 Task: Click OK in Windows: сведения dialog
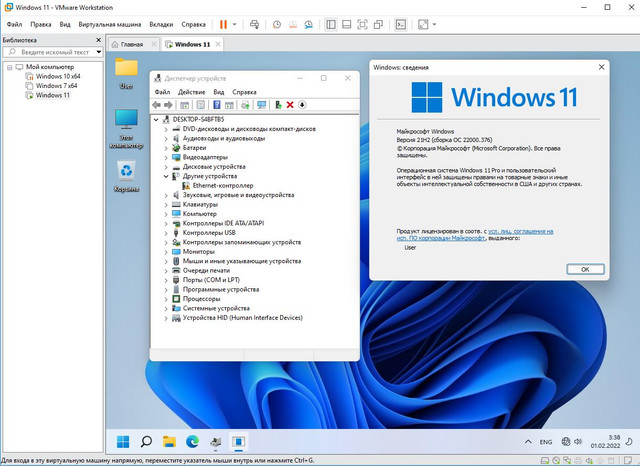tap(585, 269)
